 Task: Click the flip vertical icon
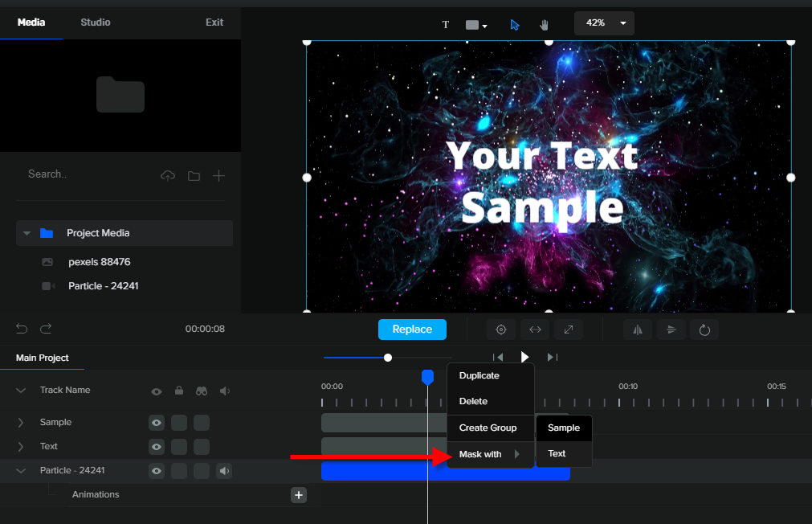click(671, 330)
